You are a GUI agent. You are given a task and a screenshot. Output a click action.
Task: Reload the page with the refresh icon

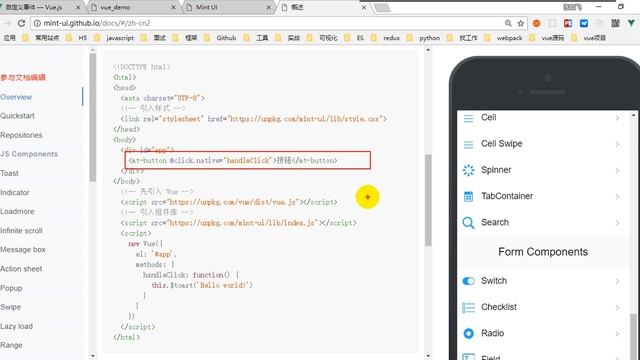coord(21,23)
